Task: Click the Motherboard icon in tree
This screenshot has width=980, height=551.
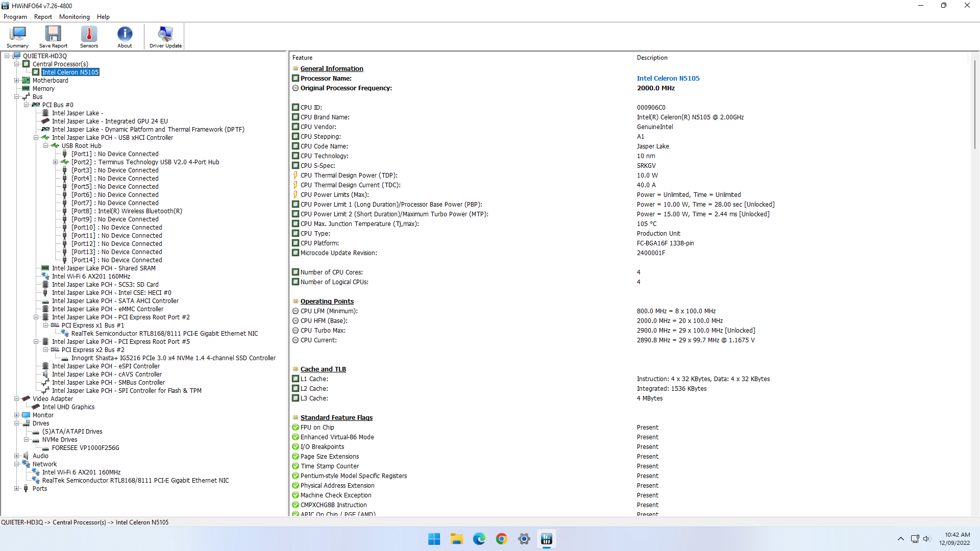Action: pyautogui.click(x=26, y=80)
